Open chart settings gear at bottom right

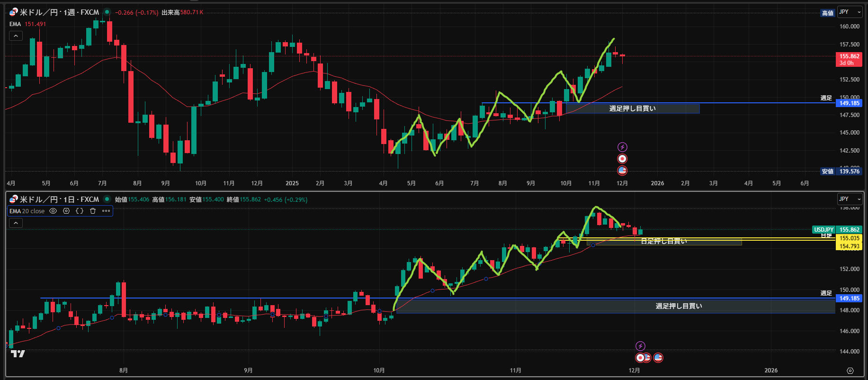point(850,371)
